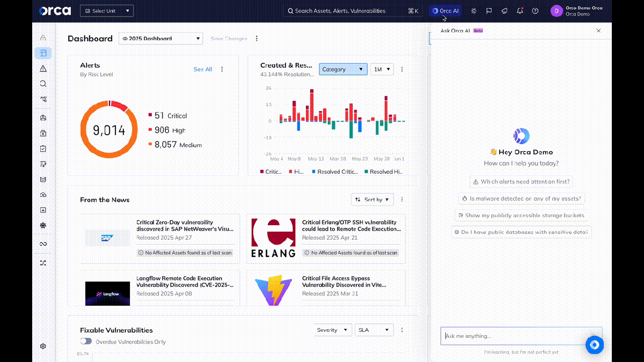Open the hierarchy graph sidebar icon

coord(43,99)
